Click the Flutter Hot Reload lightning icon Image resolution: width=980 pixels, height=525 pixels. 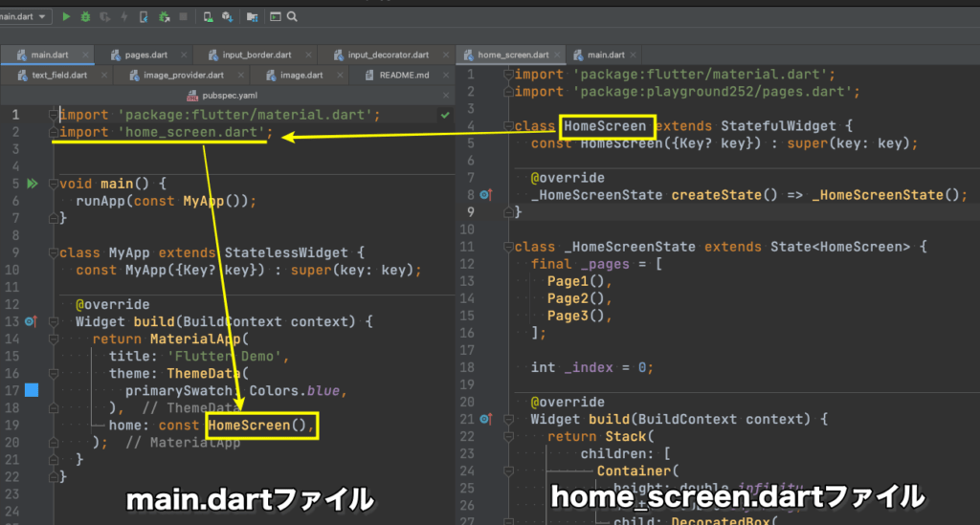[124, 17]
